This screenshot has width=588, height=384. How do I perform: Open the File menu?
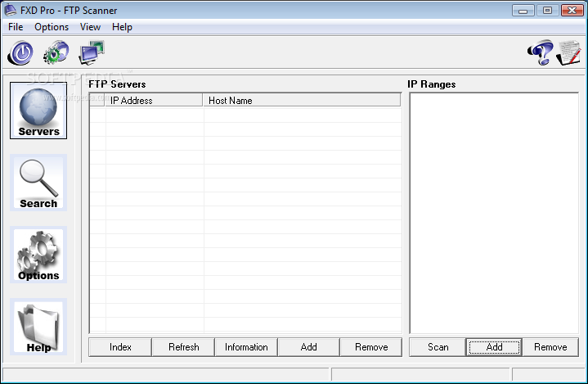[x=16, y=27]
